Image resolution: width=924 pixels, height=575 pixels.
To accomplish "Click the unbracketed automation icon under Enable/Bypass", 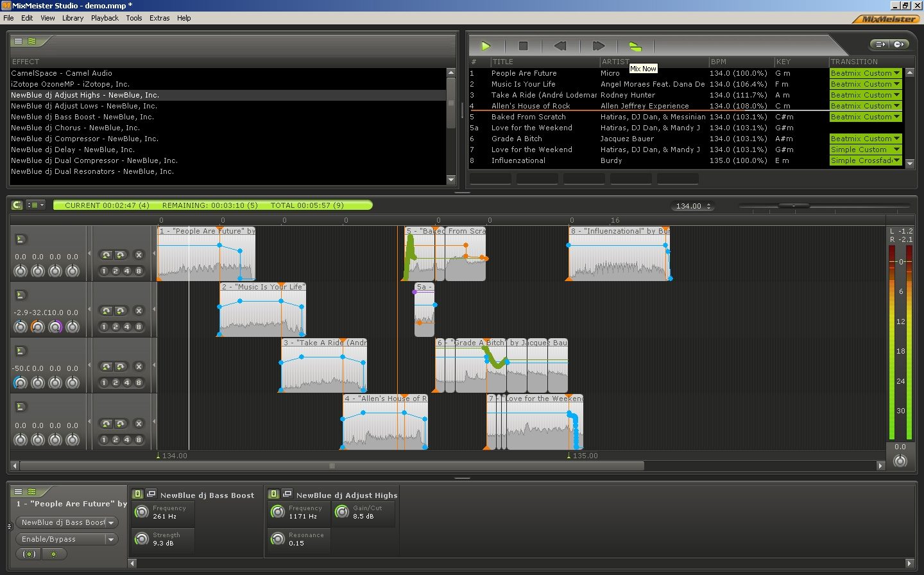I will click(x=54, y=554).
